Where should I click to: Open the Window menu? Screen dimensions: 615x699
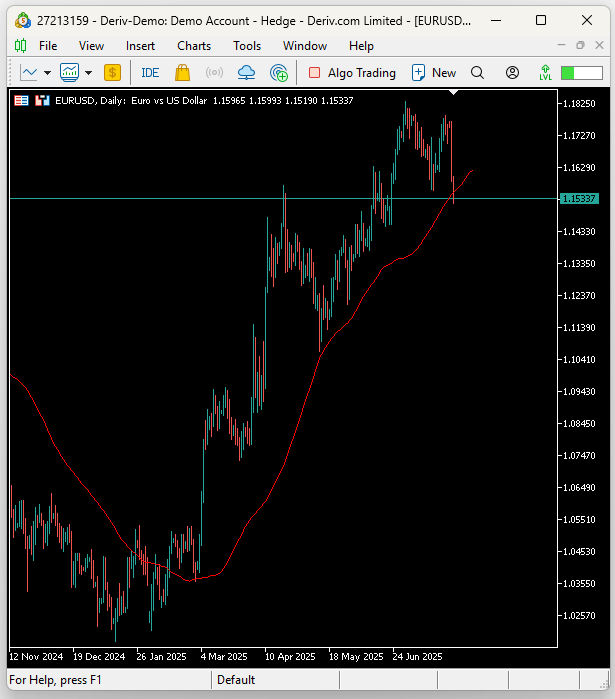(x=305, y=46)
